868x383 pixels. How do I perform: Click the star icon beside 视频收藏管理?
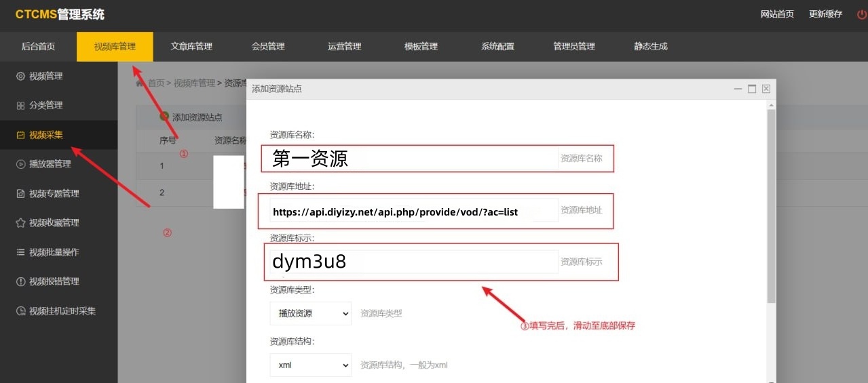click(x=20, y=223)
